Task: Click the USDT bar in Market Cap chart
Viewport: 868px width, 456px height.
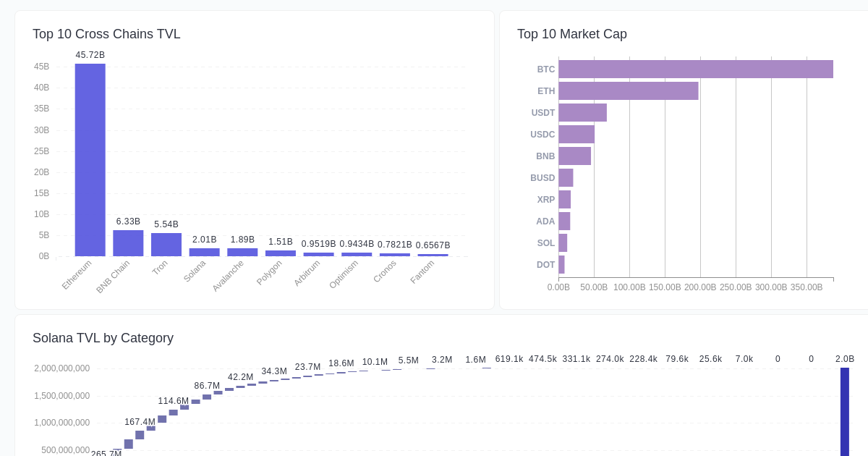Action: click(x=582, y=113)
